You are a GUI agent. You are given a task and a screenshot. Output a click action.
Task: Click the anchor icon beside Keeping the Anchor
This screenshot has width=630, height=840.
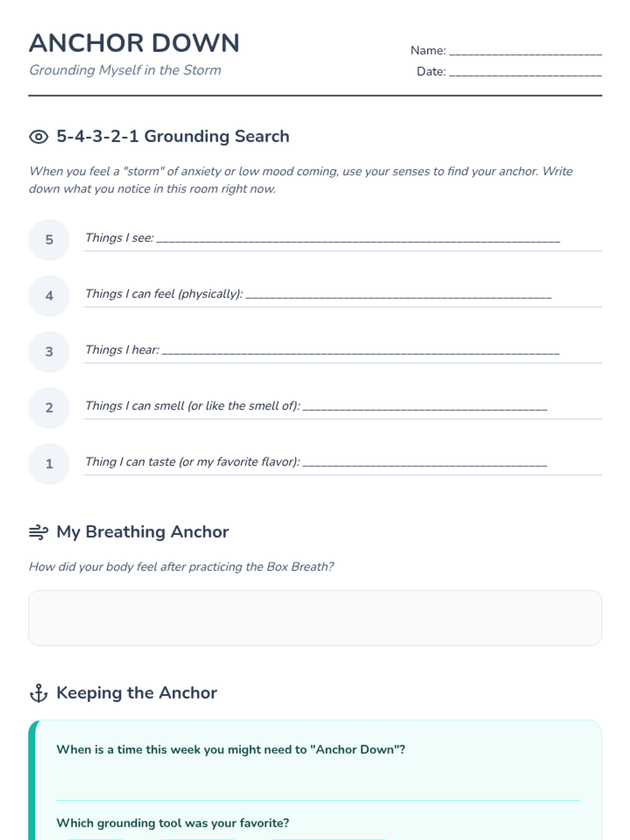tap(38, 693)
